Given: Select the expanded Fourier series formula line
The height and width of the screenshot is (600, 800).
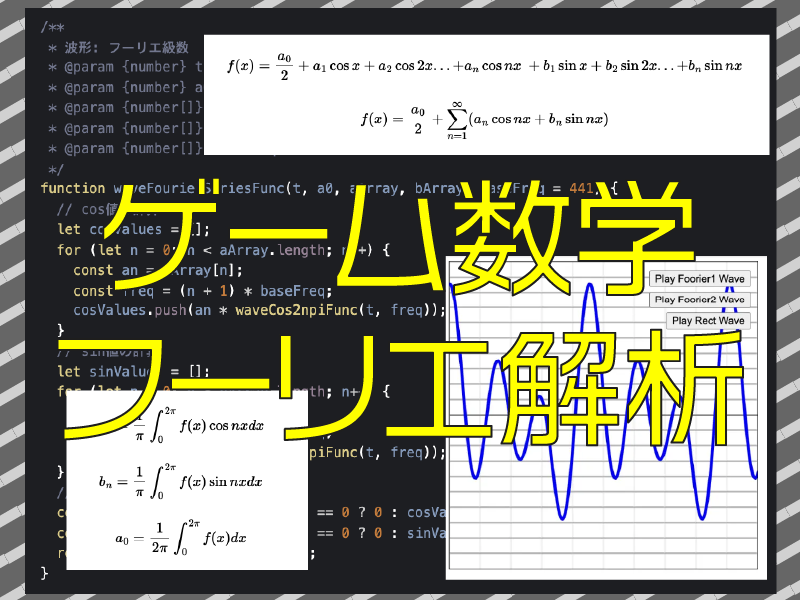Looking at the screenshot, I should tap(485, 66).
